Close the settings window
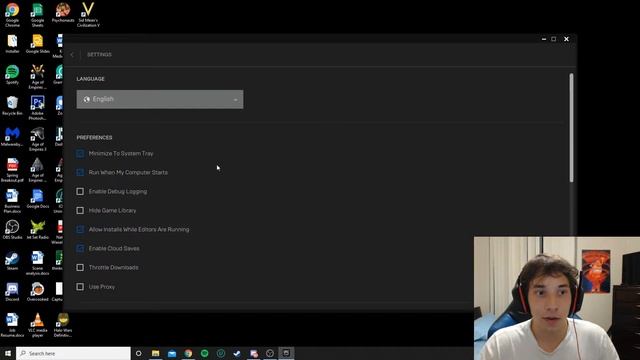 click(567, 39)
